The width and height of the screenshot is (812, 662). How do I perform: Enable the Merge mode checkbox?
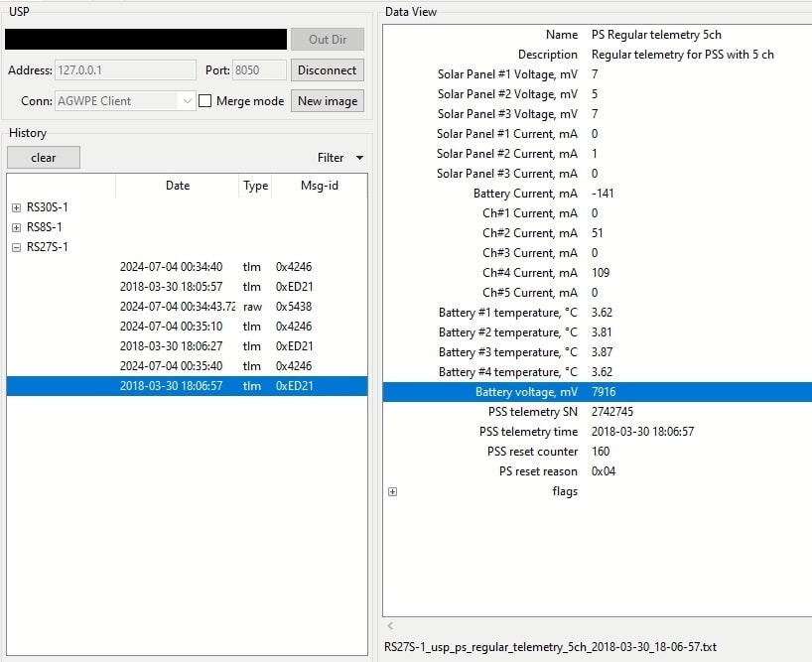pyautogui.click(x=205, y=101)
